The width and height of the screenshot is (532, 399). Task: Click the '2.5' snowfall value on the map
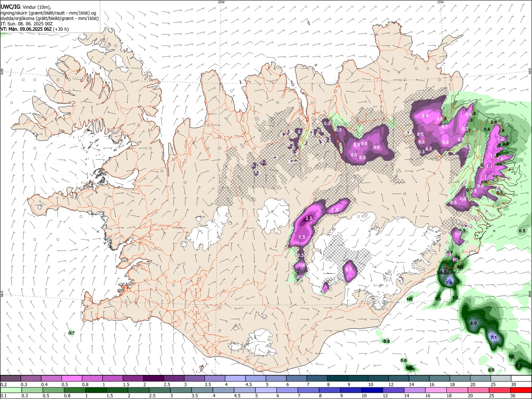309,218
